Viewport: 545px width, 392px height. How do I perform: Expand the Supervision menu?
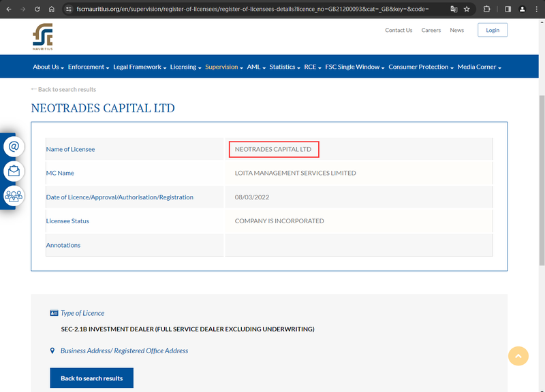tap(224, 67)
